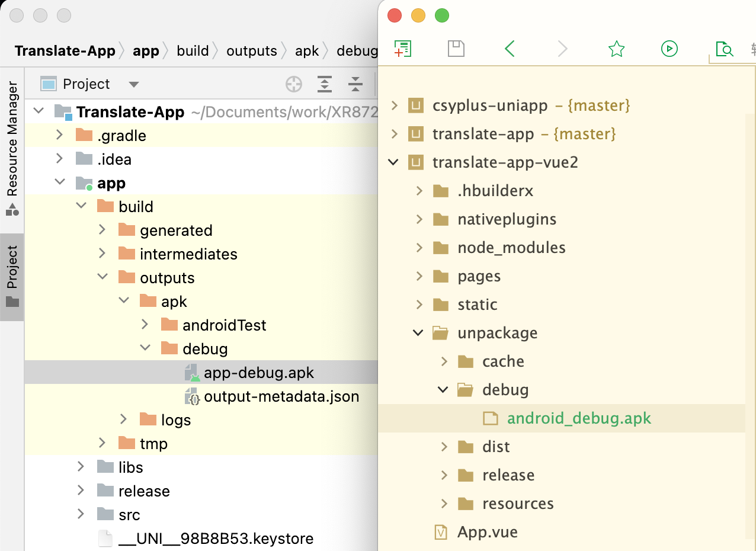The height and width of the screenshot is (551, 756).
Task: Expand the generated folder
Action: 102,230
